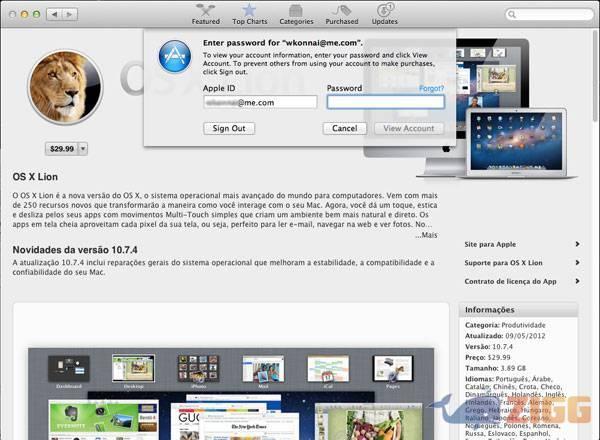Click the Atualizado: 09/05/2012 entry
Screen dimensions: 600x440
click(505, 336)
